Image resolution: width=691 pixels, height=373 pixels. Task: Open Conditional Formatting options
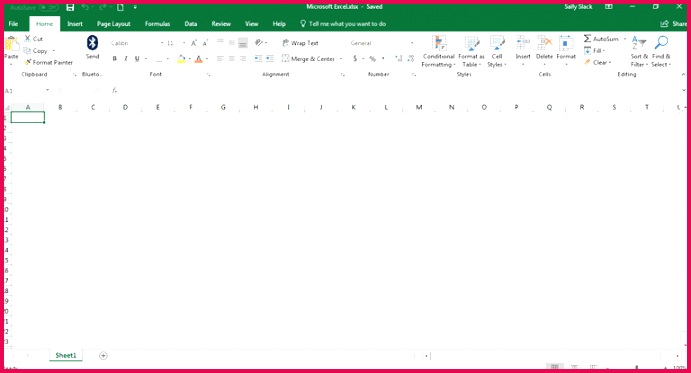438,52
